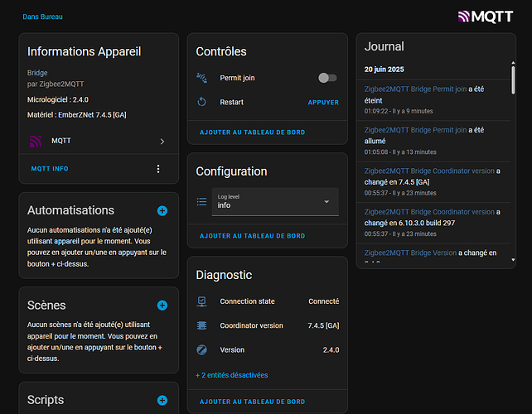Click the Journal scroll down arrow
The height and width of the screenshot is (414, 532).
[x=513, y=260]
